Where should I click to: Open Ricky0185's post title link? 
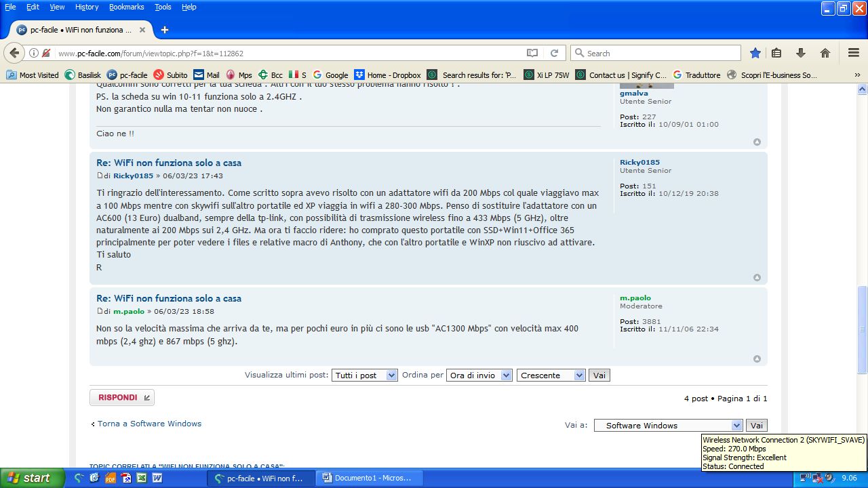(x=169, y=163)
